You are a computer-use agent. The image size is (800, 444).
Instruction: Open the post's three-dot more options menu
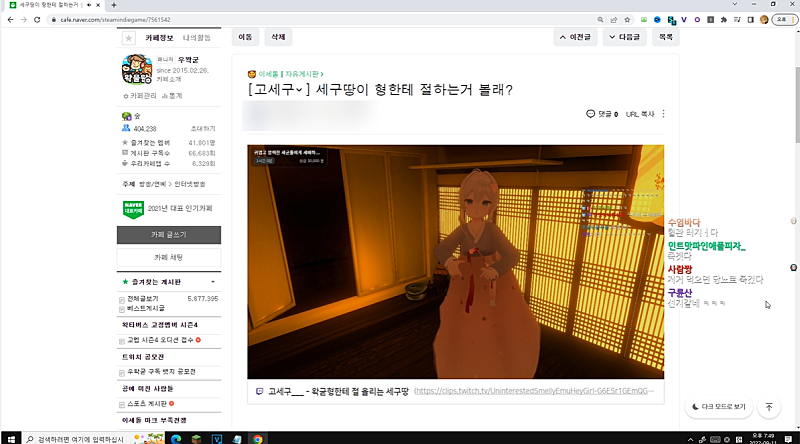[x=663, y=114]
